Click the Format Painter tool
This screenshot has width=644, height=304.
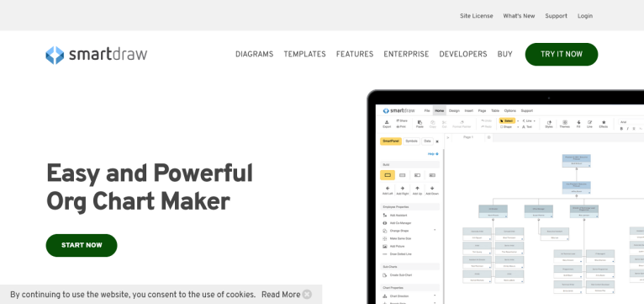[x=462, y=124]
